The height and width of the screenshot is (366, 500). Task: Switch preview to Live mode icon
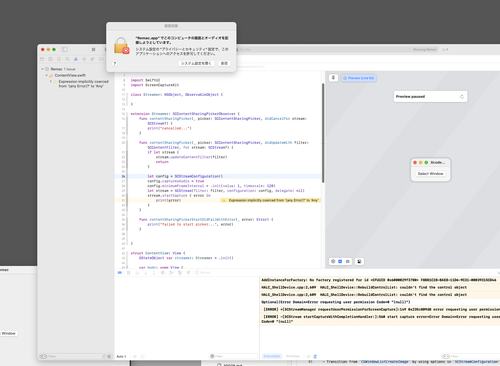coord(333,261)
